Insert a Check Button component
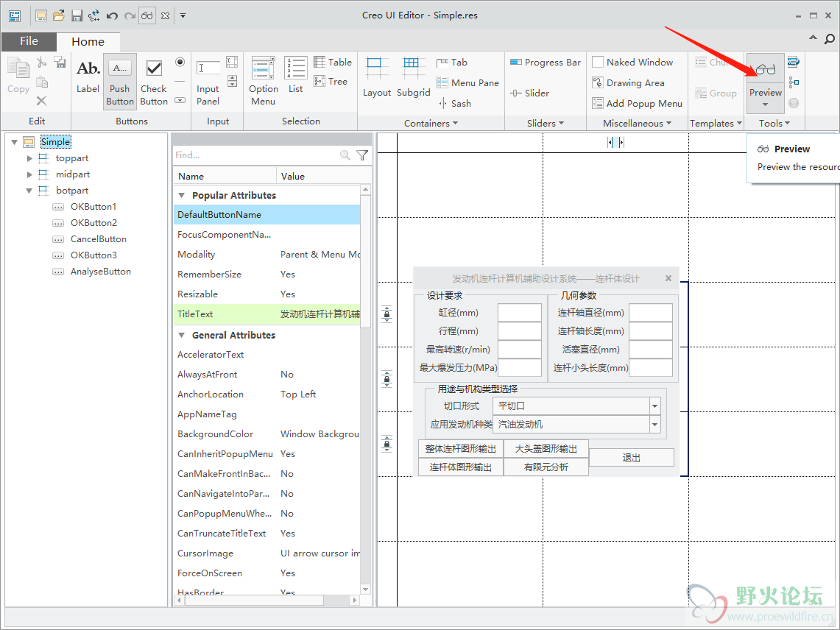 [154, 82]
